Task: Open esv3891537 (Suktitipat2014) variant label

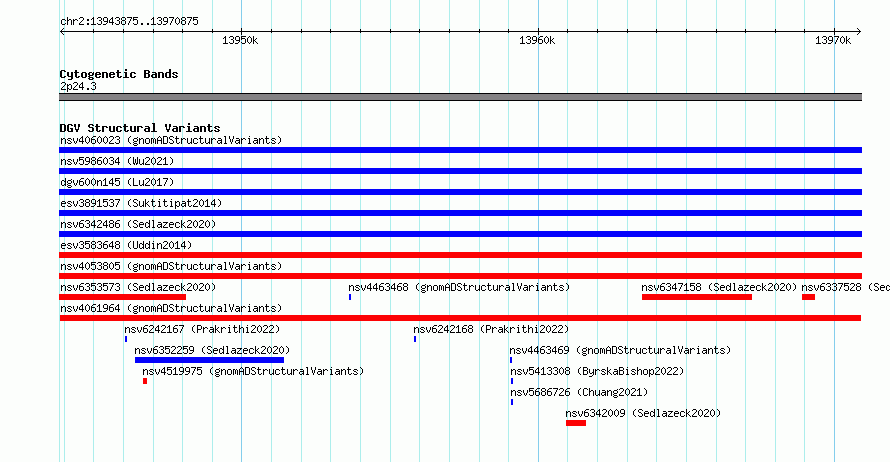Action: pos(141,203)
